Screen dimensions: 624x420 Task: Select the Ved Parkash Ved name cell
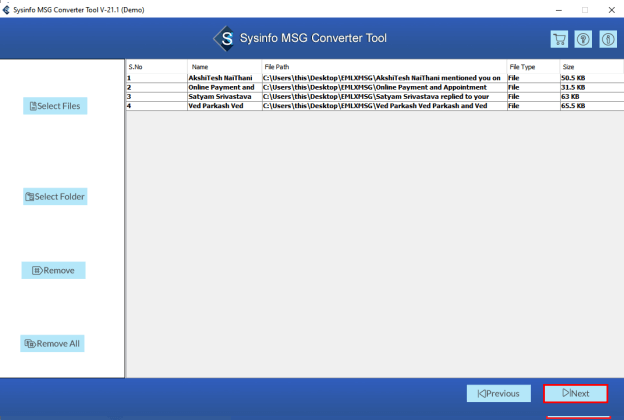click(x=224, y=105)
